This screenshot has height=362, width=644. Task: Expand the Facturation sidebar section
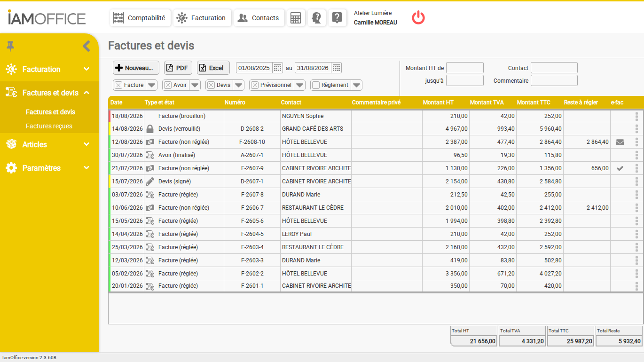coord(49,69)
